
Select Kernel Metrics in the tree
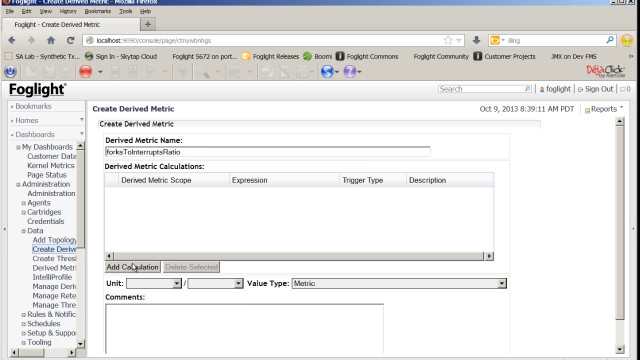click(51, 165)
